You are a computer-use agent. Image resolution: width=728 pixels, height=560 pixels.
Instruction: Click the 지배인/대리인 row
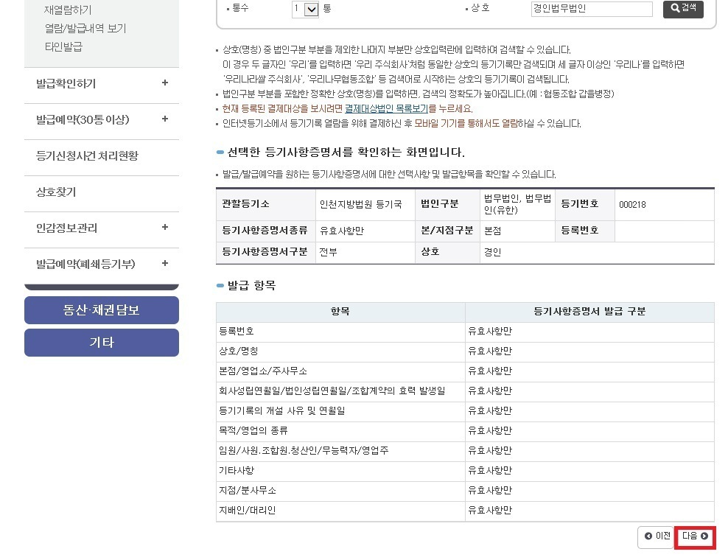(x=465, y=511)
